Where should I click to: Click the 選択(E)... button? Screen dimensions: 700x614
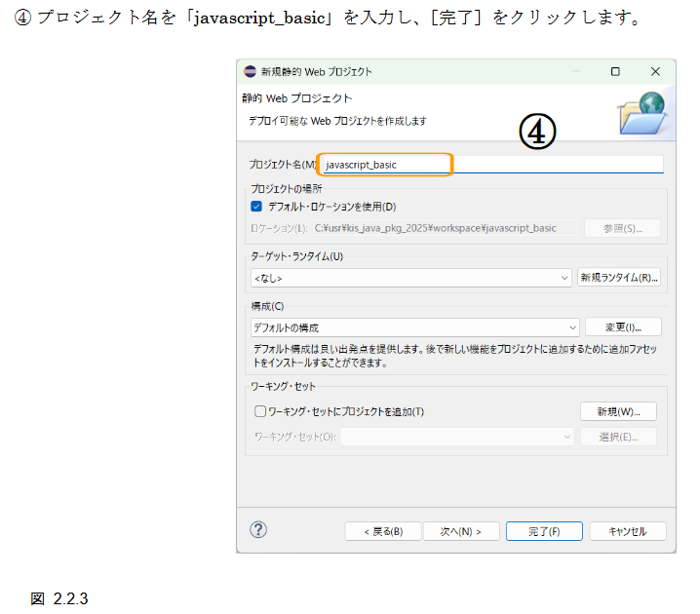[618, 437]
